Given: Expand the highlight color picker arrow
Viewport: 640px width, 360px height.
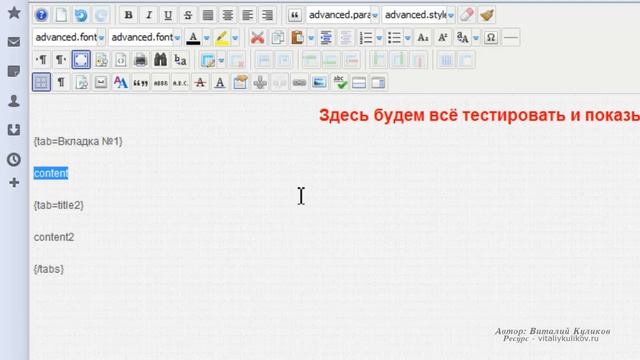Looking at the screenshot, I should click(x=235, y=38).
